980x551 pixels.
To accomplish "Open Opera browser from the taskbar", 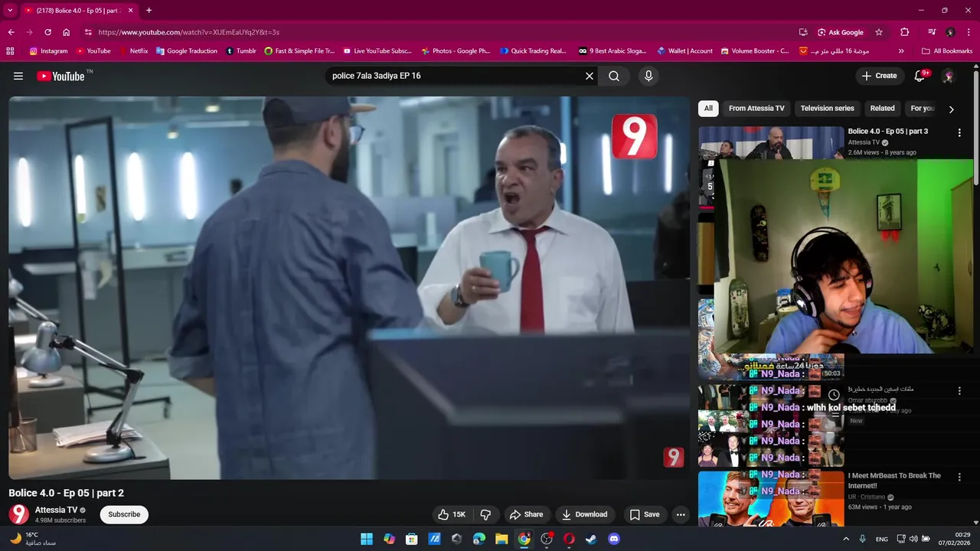I will pyautogui.click(x=569, y=539).
